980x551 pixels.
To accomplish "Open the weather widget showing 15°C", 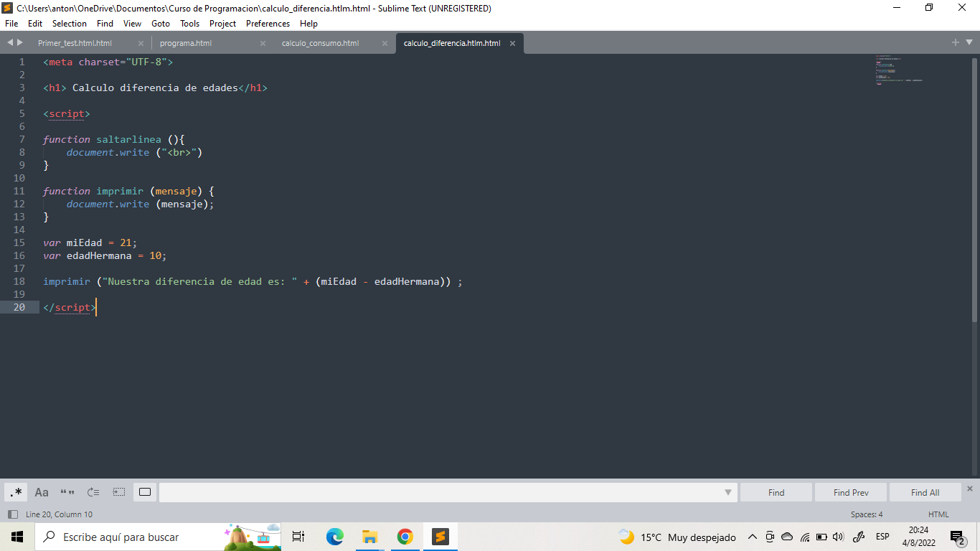I will tap(677, 537).
